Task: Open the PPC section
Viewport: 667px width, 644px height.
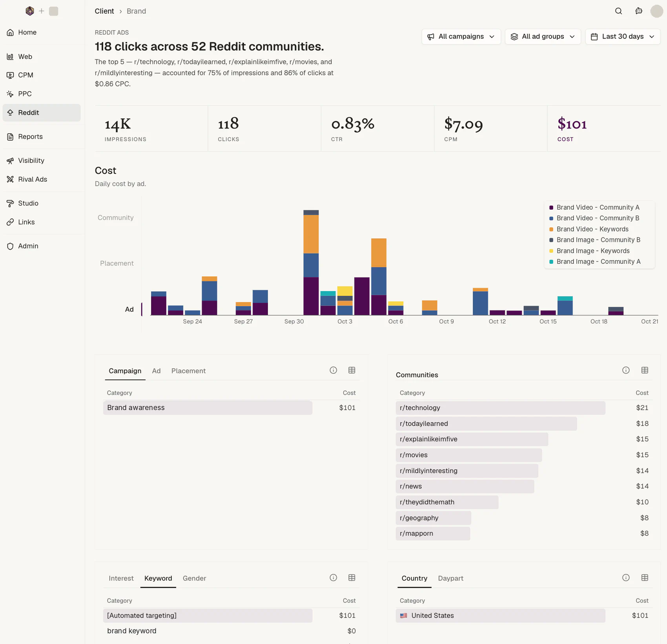Action: [42, 94]
